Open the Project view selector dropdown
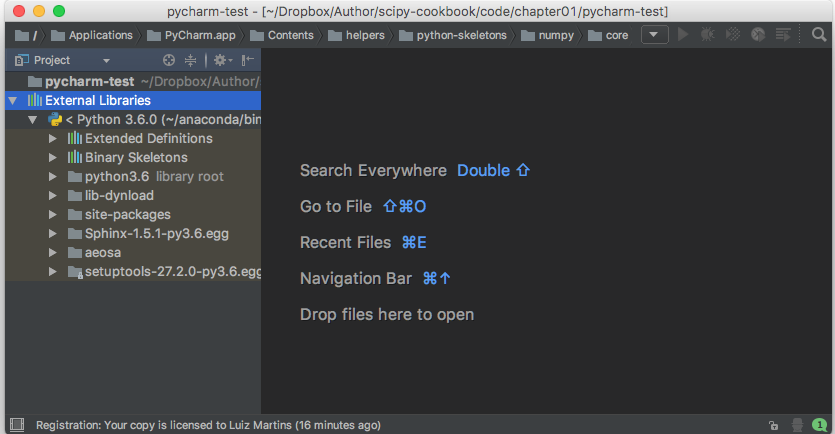 click(107, 61)
